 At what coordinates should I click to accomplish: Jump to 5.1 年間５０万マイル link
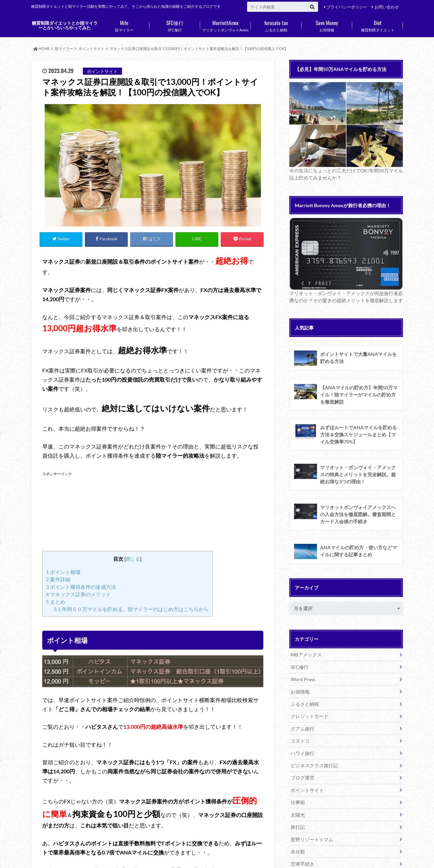pyautogui.click(x=131, y=609)
